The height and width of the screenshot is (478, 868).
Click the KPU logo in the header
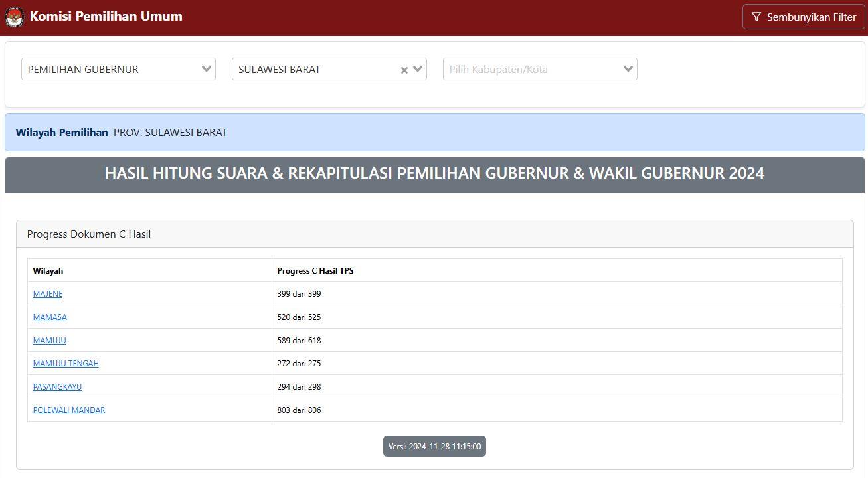(15, 17)
